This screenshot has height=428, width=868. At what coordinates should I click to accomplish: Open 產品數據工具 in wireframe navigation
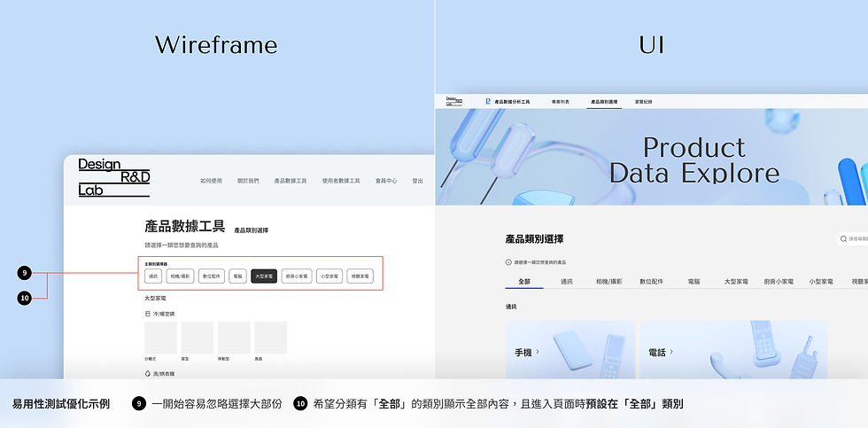click(291, 181)
